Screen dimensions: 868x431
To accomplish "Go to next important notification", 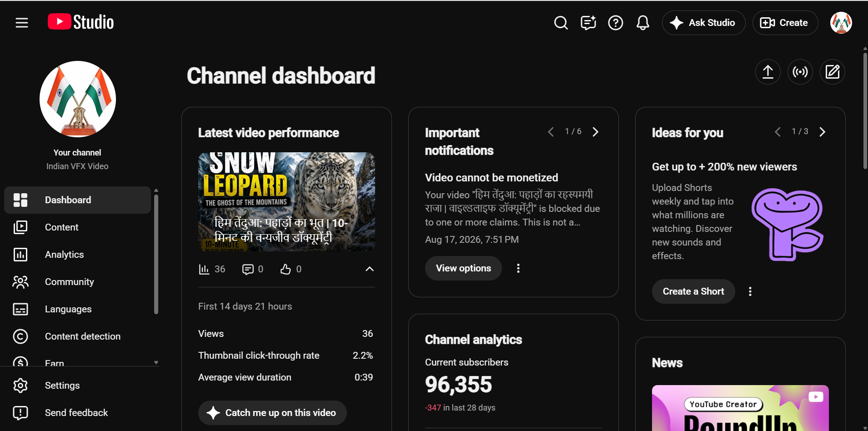I will 596,132.
